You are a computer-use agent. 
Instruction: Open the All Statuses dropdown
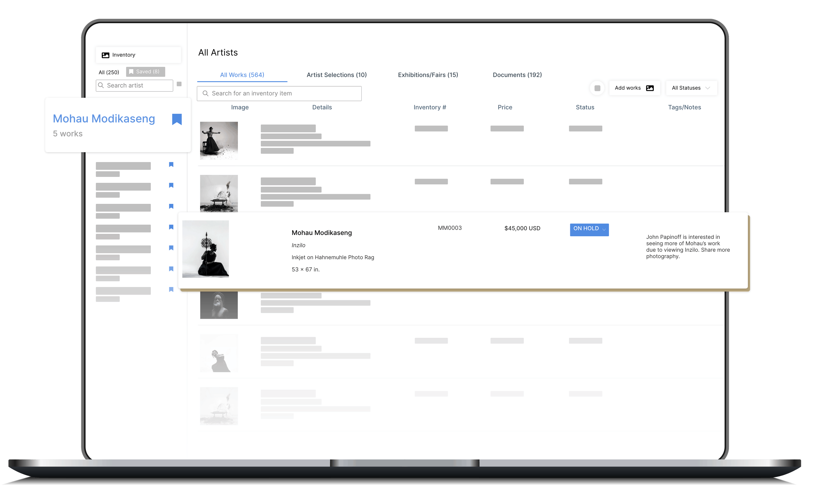[x=691, y=88]
